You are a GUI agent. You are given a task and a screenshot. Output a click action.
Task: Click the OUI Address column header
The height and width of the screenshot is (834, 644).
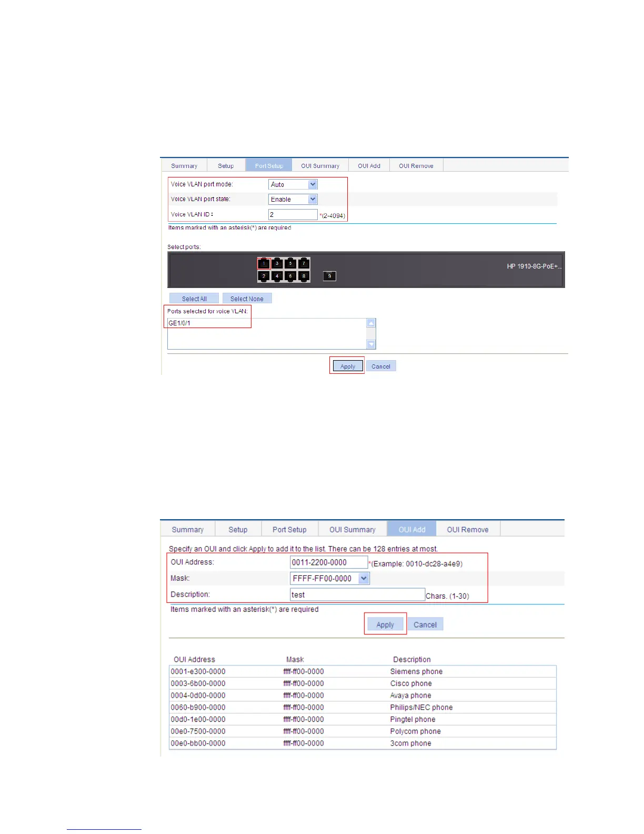[x=194, y=659]
